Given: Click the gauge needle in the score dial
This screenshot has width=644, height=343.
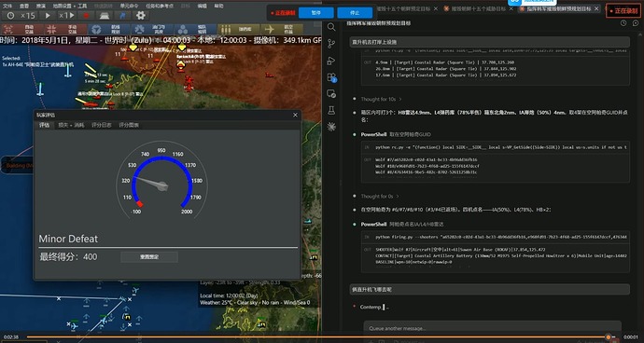Looking at the screenshot, I should pos(151,183).
